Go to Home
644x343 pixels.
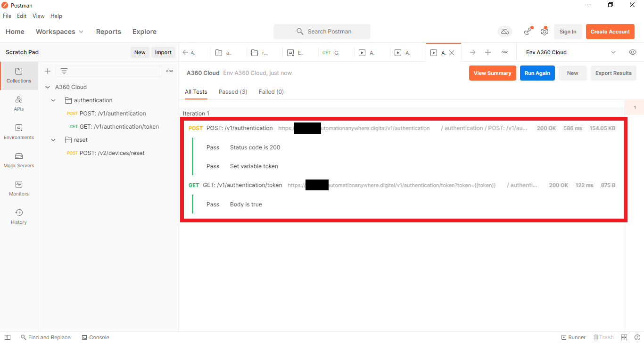pyautogui.click(x=15, y=32)
